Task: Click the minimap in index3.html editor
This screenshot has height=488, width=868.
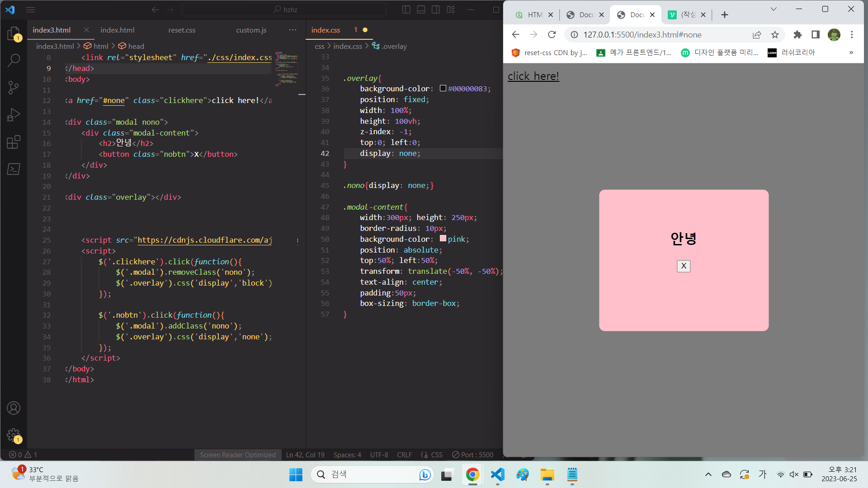Action: click(287, 69)
